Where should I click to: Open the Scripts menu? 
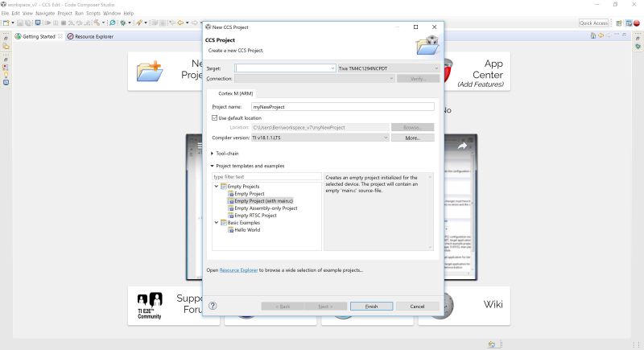tap(93, 13)
